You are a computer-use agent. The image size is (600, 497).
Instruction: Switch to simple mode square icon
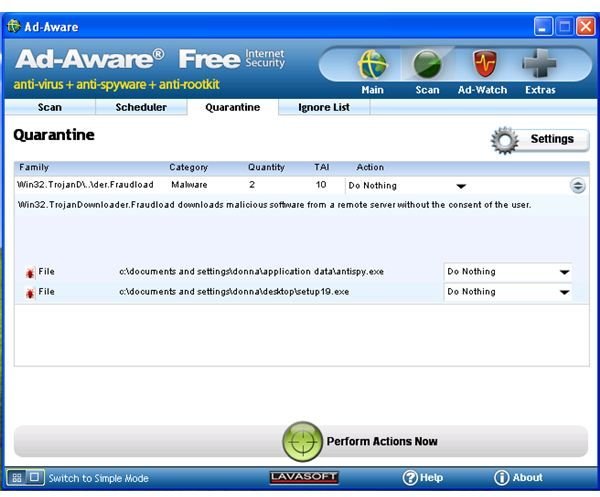coord(35,477)
